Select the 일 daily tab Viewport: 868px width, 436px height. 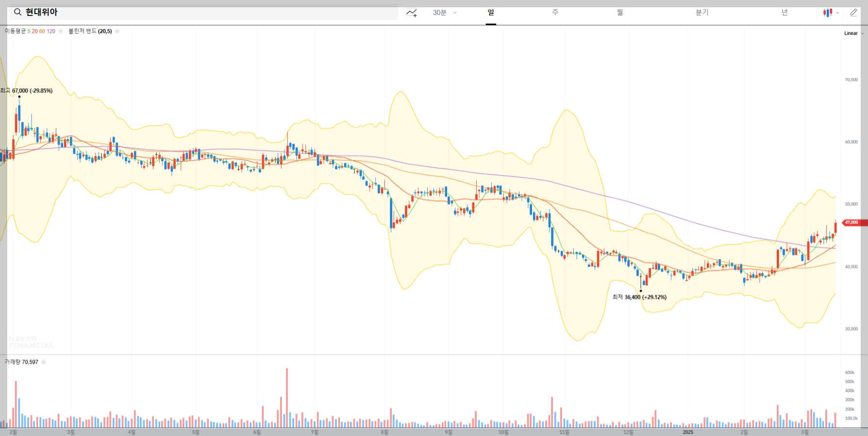coord(491,13)
